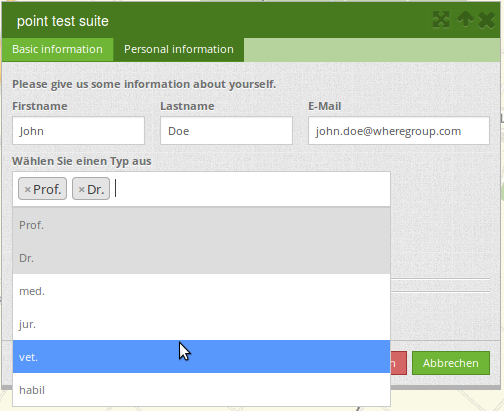Switch to the Personal information tab
The image size is (504, 411).
(x=179, y=49)
